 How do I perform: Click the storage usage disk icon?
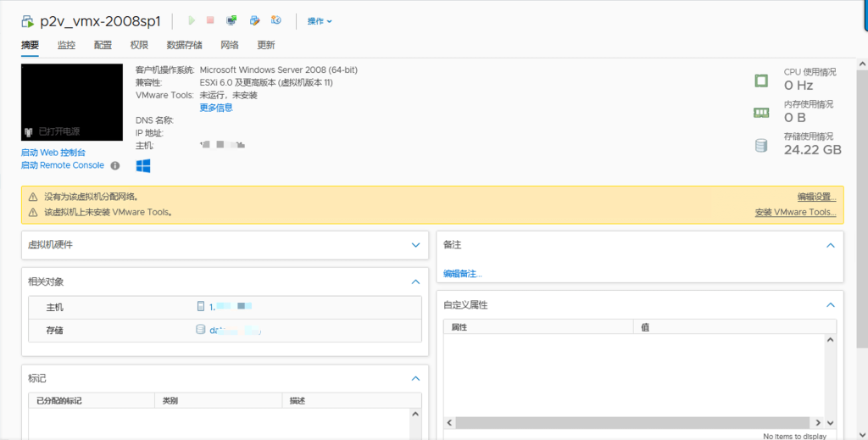(762, 146)
